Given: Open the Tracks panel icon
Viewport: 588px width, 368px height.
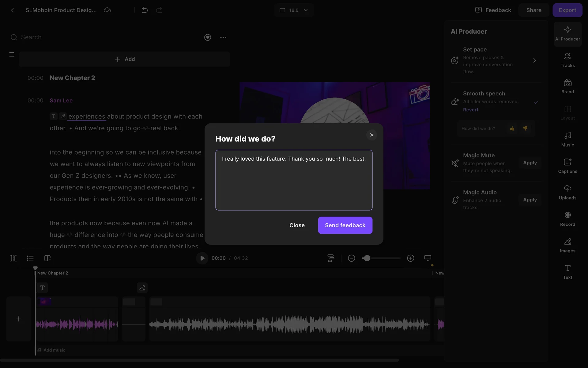Looking at the screenshot, I should (x=567, y=60).
